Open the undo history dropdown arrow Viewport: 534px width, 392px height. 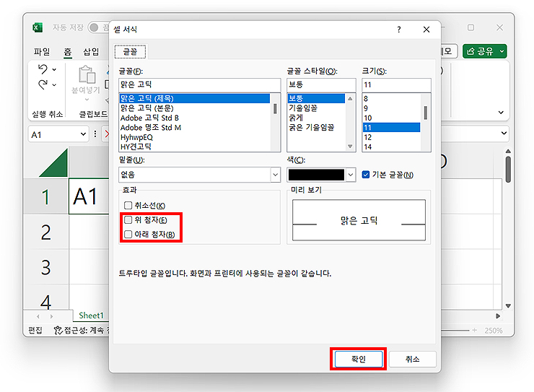click(x=55, y=69)
